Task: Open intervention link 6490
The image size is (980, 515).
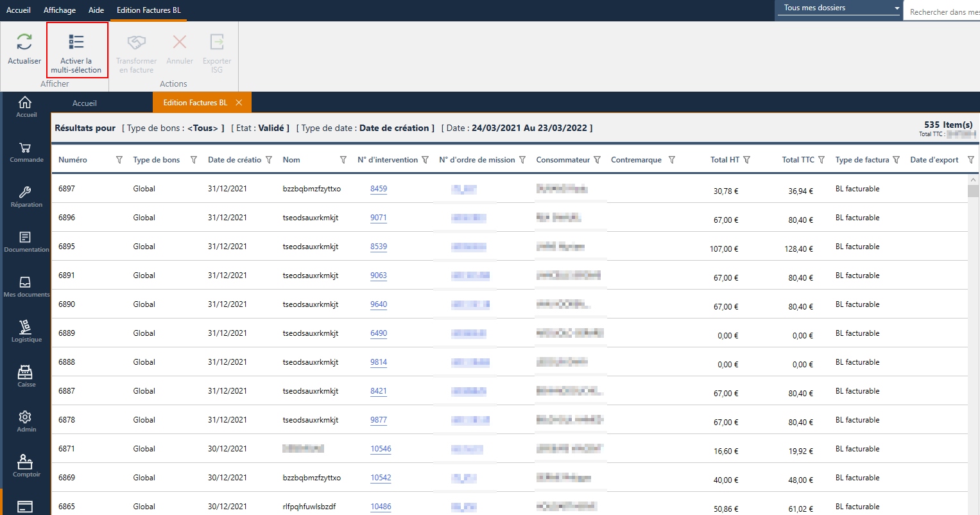Action: [379, 333]
